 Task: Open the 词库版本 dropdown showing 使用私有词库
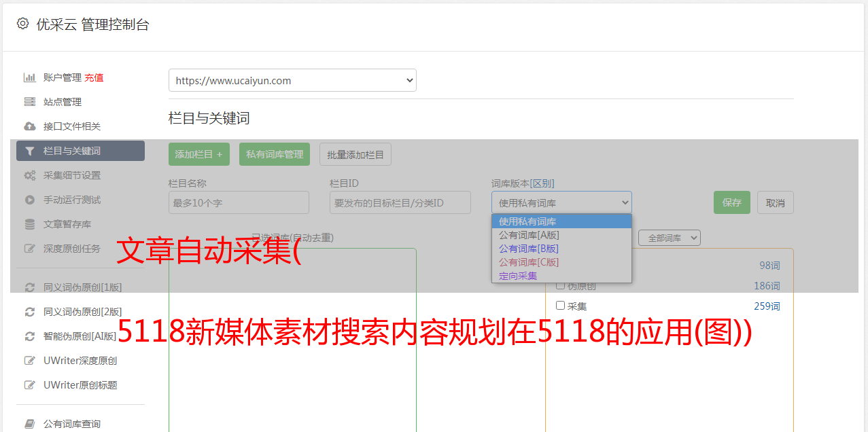click(561, 202)
